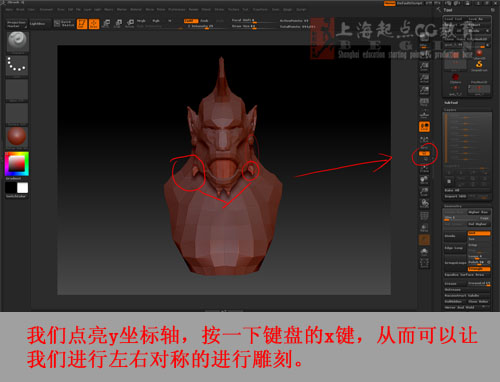Screen dimensions: 500x382
Task: Expand the Layers section
Action: point(450,110)
